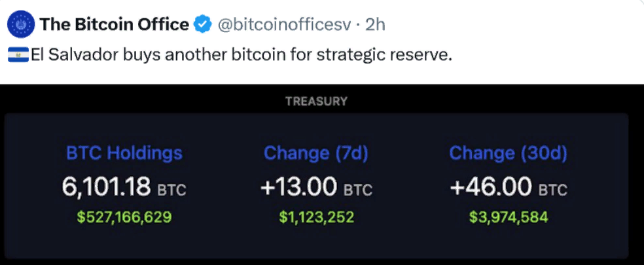The image size is (644, 265).
Task: Click the BTC Holdings heading
Action: [124, 153]
